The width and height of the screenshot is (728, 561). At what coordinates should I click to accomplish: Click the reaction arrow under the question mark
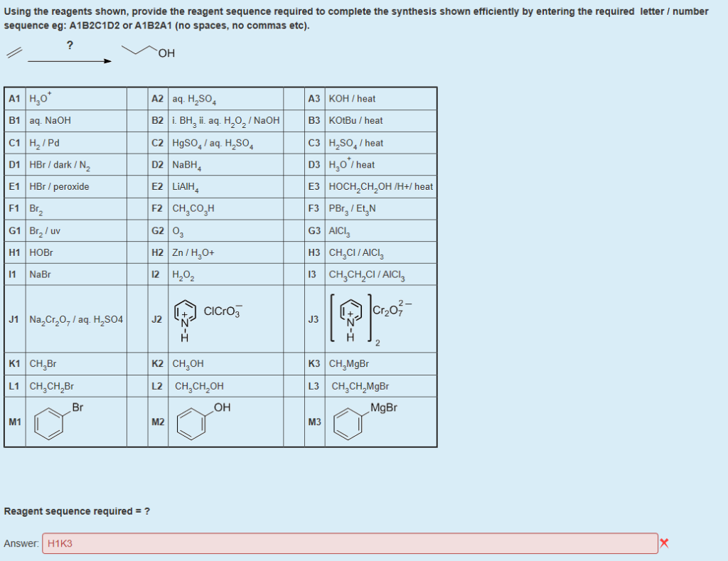[71, 62]
